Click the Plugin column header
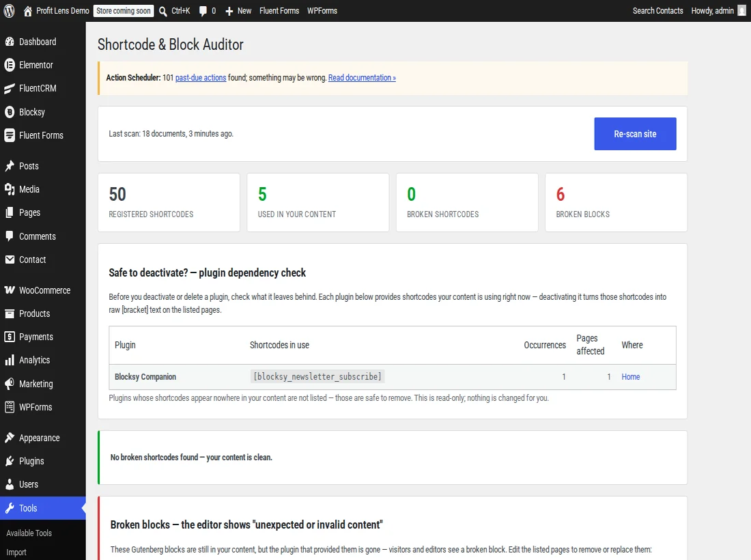The height and width of the screenshot is (560, 751). (125, 345)
